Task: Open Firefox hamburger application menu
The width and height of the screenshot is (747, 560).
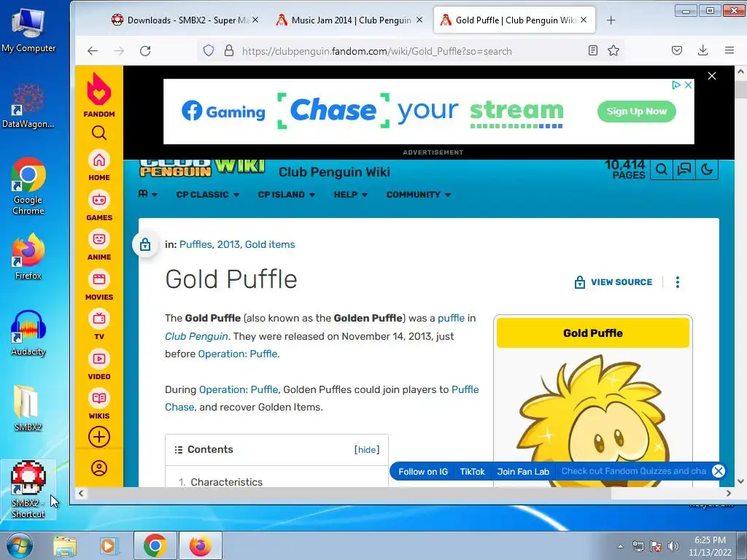Action: pyautogui.click(x=729, y=50)
